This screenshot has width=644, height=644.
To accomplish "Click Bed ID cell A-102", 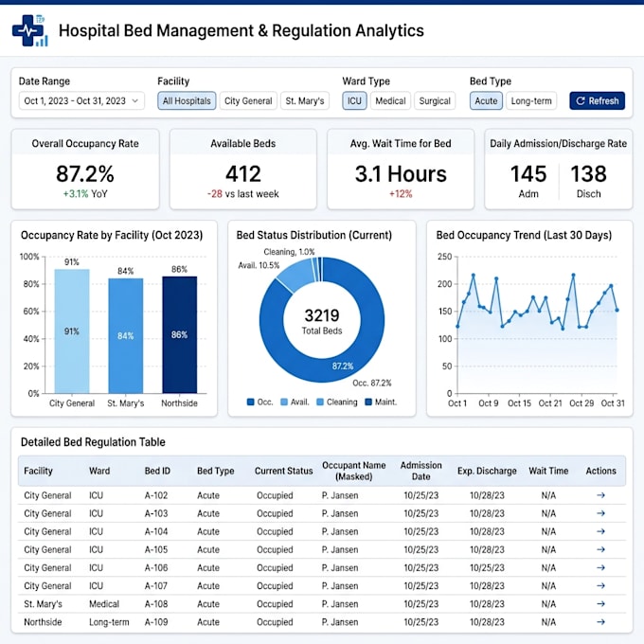I will pyautogui.click(x=156, y=495).
